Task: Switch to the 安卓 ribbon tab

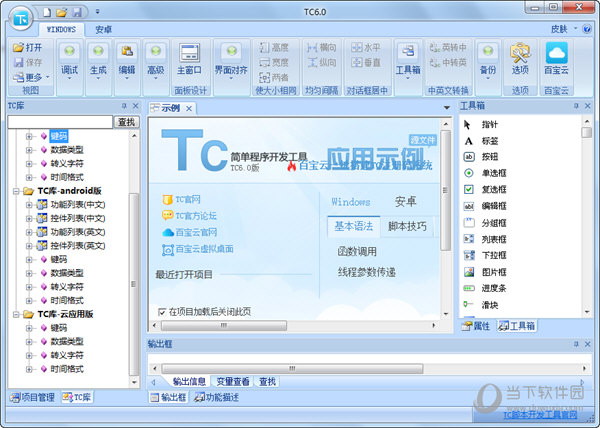Action: tap(103, 29)
